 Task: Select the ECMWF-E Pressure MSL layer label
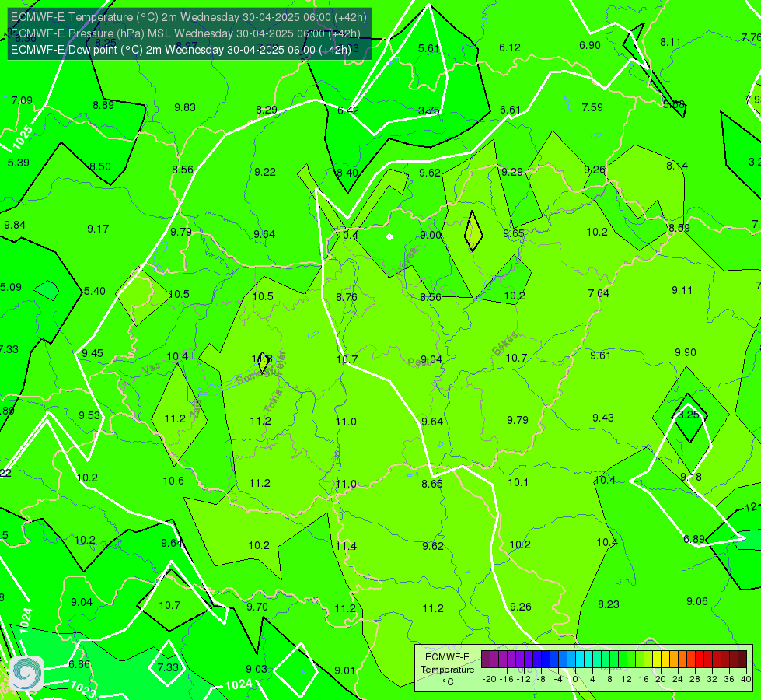[x=186, y=33]
